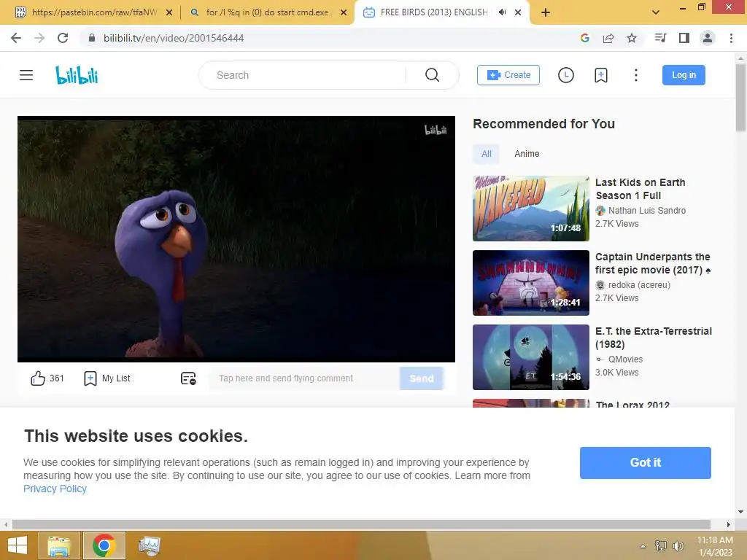Image resolution: width=747 pixels, height=560 pixels.
Task: Open File Explorer from taskbar
Action: [59, 545]
